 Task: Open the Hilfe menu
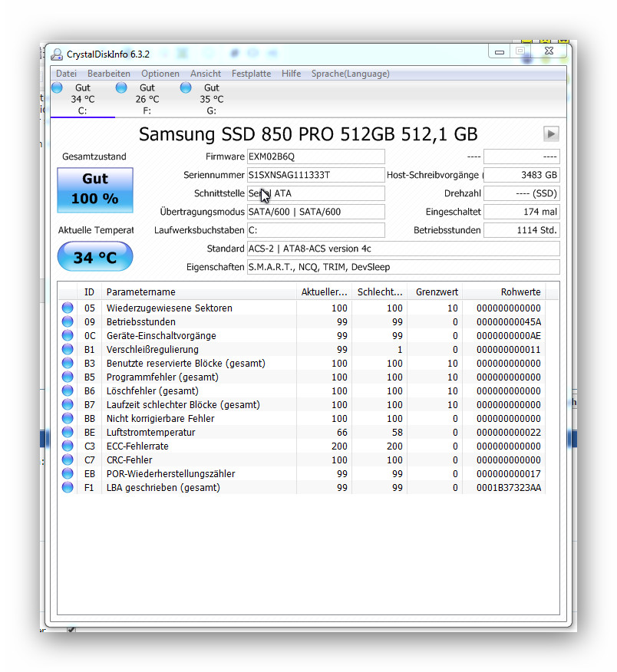coord(291,74)
